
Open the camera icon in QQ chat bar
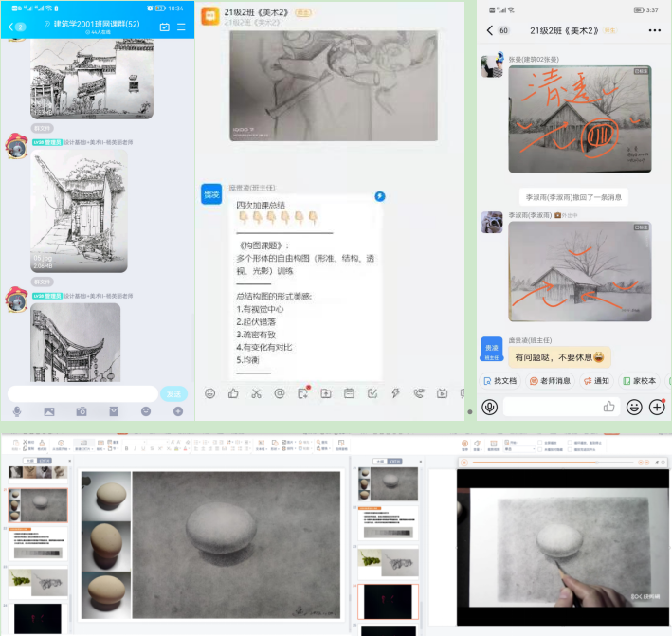(82, 411)
